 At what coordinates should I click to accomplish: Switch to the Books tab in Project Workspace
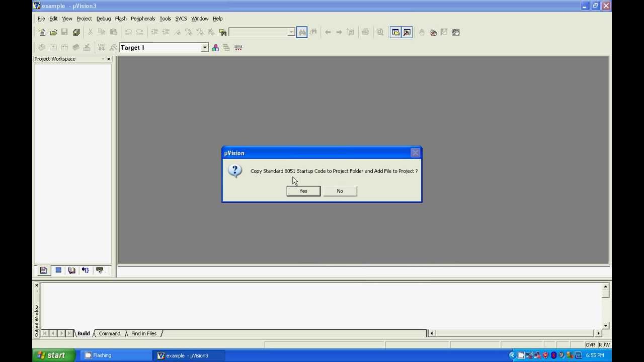[72, 270]
